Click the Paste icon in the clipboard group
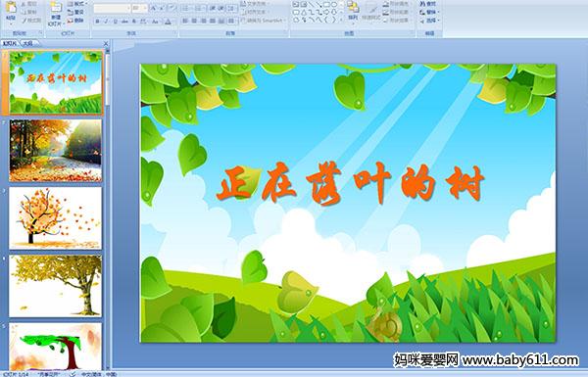 click(11, 11)
